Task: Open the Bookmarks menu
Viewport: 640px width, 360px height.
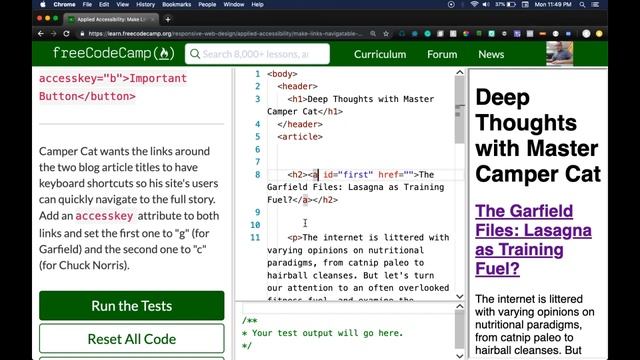Action: [176, 4]
